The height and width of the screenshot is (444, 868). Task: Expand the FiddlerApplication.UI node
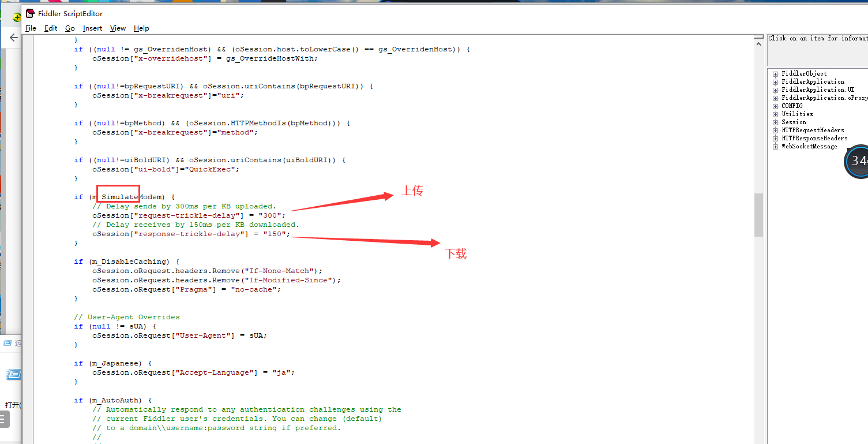776,90
